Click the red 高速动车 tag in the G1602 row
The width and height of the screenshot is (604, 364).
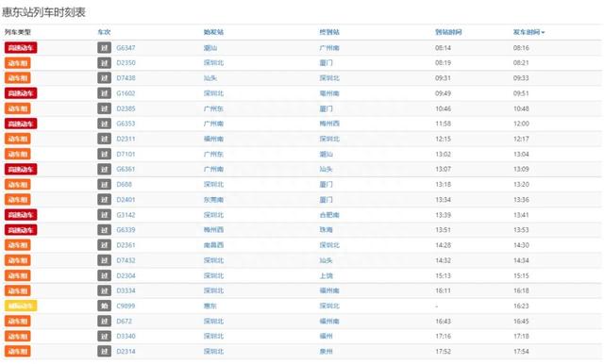click(x=21, y=93)
